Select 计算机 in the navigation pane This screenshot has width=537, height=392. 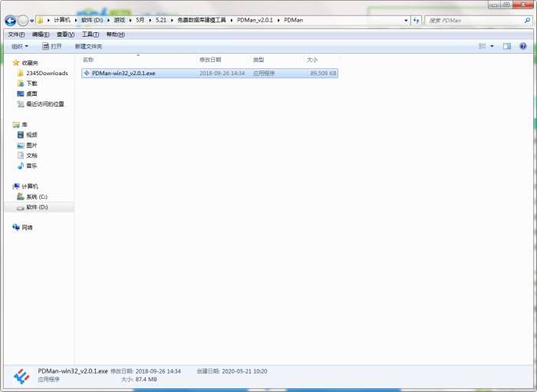30,186
